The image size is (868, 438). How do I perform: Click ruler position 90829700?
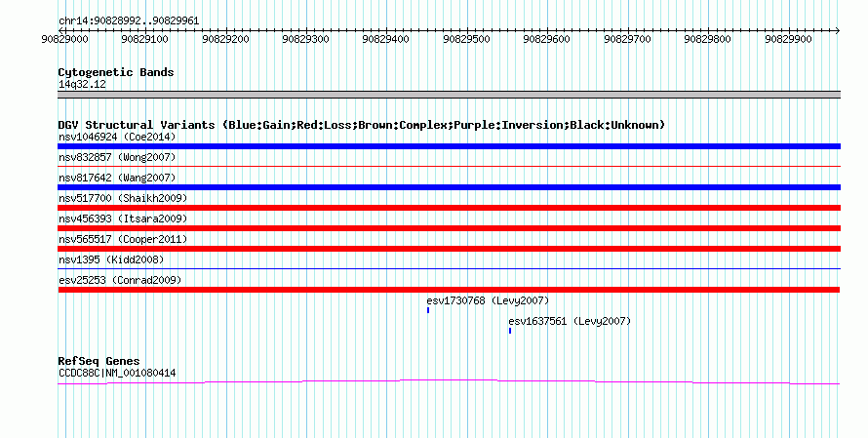coord(628,39)
